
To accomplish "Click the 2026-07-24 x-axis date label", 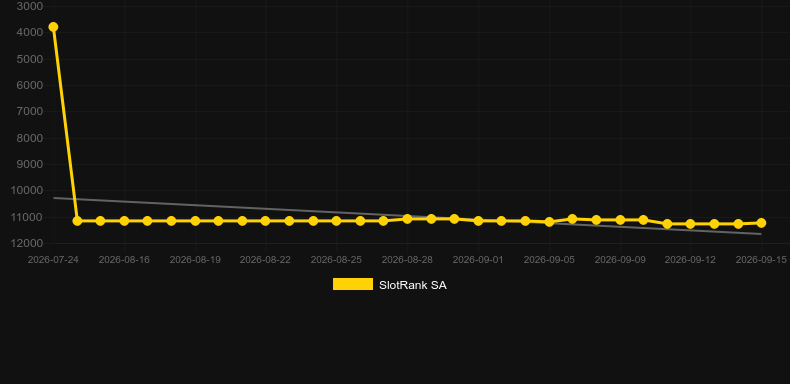I will [53, 260].
